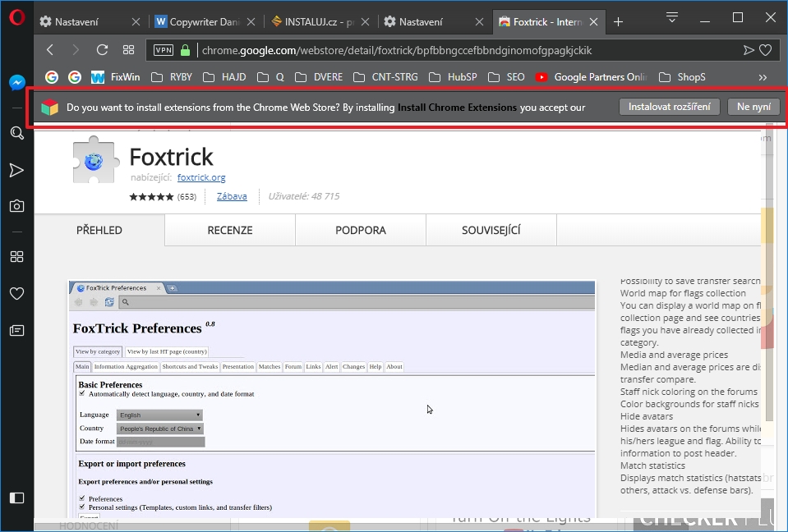Click the Foxtrick puzzle extension icon
This screenshot has height=532, width=788.
[x=95, y=160]
